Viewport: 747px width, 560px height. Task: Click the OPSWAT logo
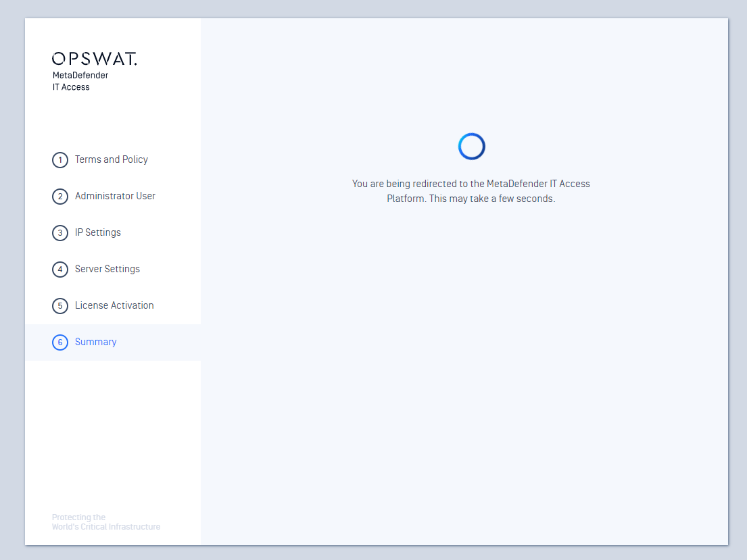pyautogui.click(x=95, y=59)
